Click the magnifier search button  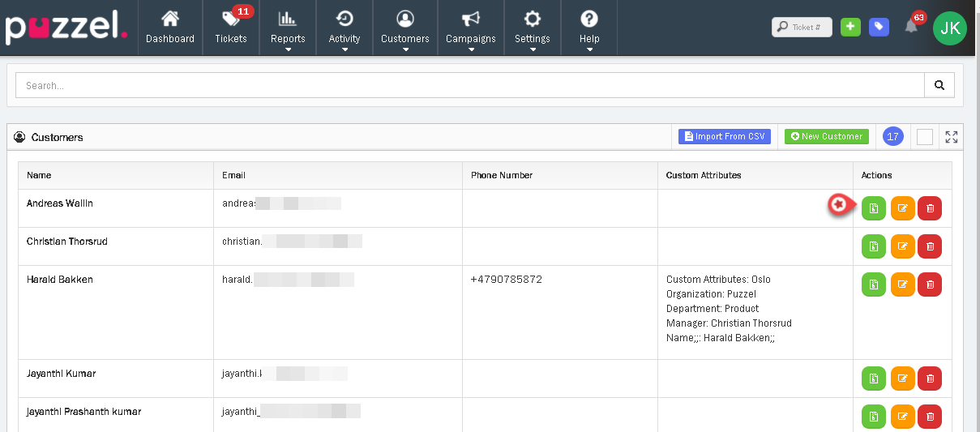[x=939, y=85]
